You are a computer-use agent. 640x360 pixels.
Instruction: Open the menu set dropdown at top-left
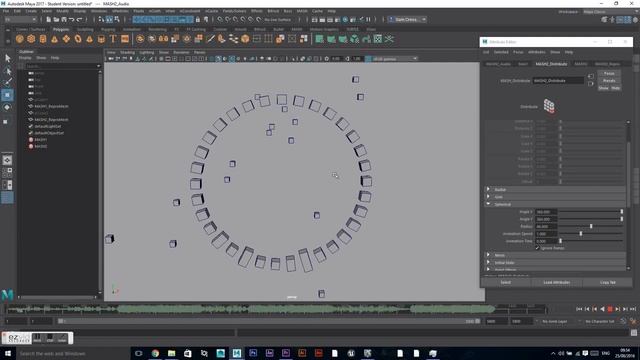click(20, 19)
